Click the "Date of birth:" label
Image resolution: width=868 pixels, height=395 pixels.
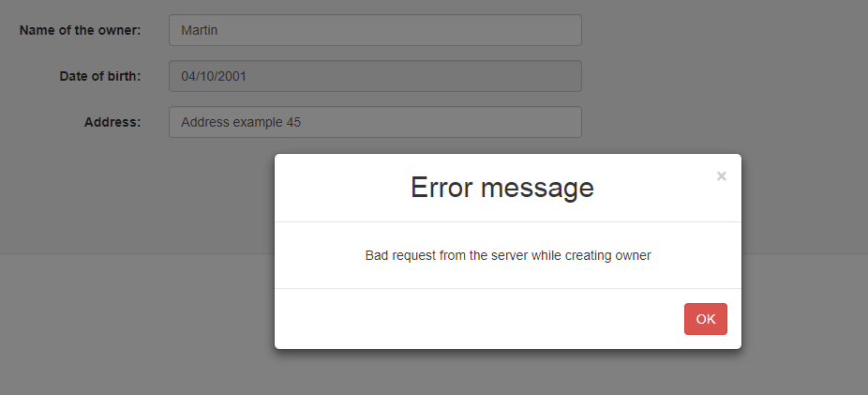point(99,77)
